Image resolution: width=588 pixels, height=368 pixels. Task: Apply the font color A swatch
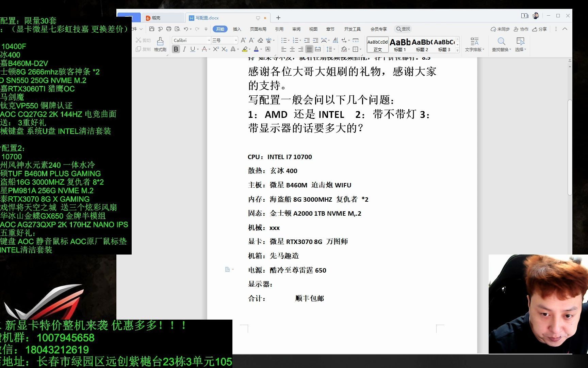click(256, 49)
